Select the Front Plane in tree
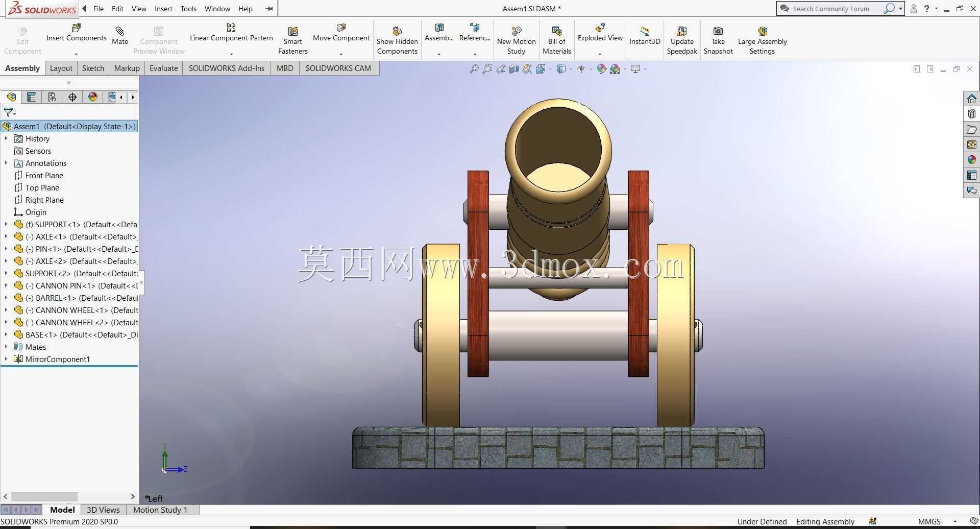Viewport: 980px width, 529px height. pyautogui.click(x=44, y=175)
